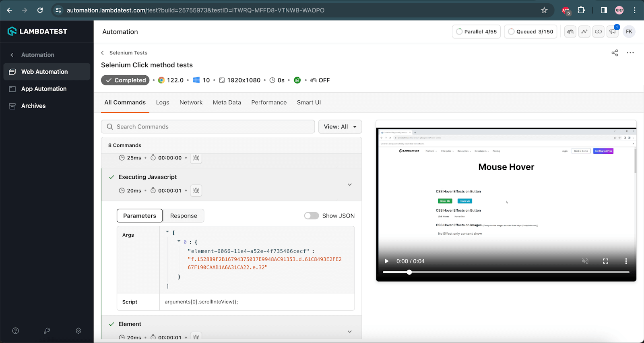Open the Logs tab
Image resolution: width=644 pixels, height=343 pixels.
163,102
